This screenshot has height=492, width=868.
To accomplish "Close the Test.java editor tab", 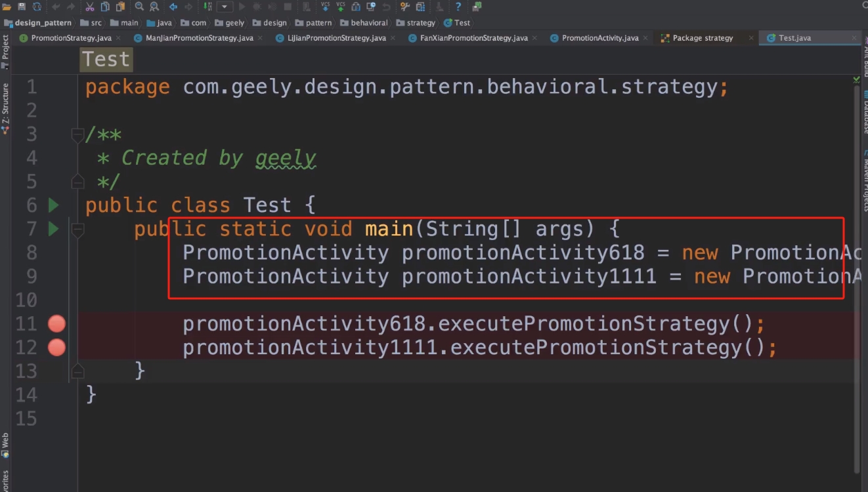I will click(x=854, y=38).
